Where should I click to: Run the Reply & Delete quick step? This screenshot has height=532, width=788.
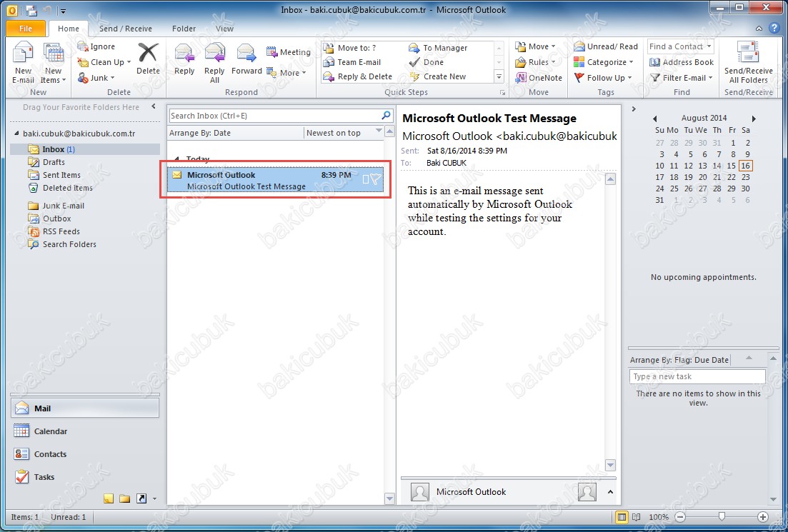pos(358,76)
